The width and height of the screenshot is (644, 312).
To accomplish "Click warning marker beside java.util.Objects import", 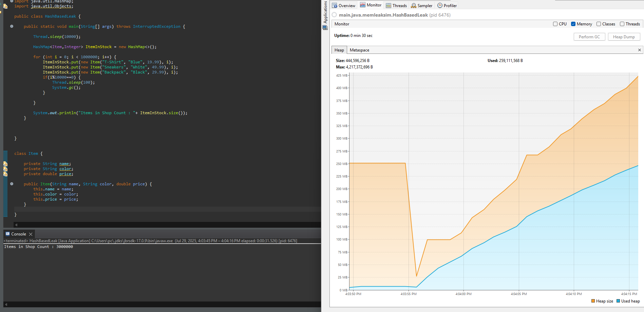I will click(5, 6).
